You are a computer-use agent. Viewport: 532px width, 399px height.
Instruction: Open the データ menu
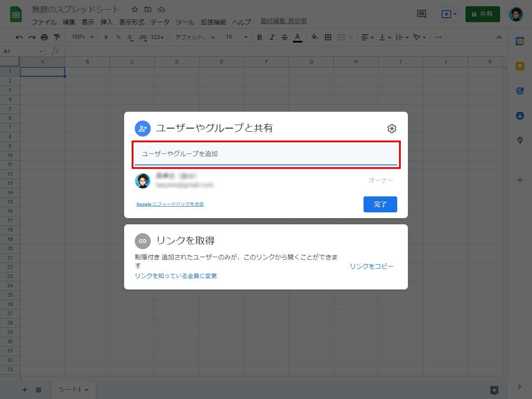click(160, 22)
